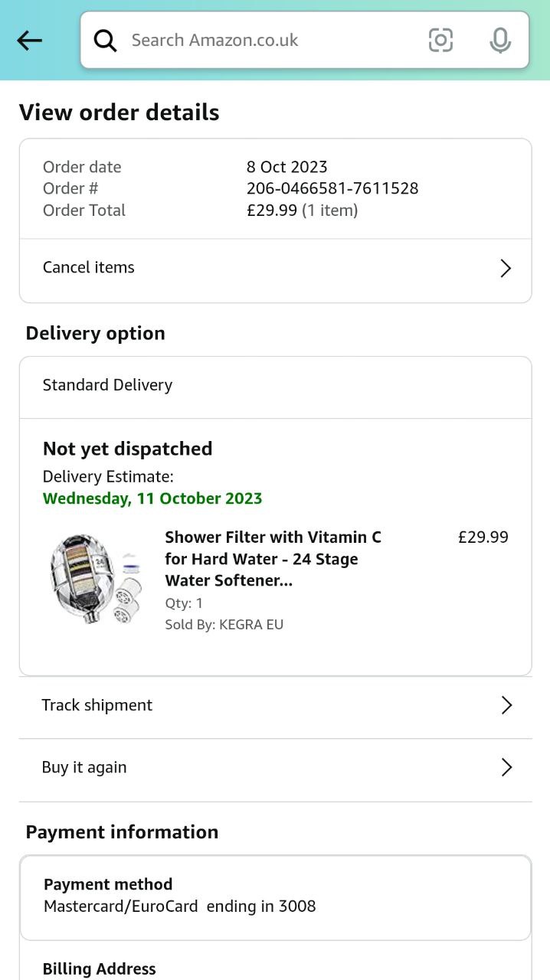The image size is (550, 980).
Task: Select Track shipment row
Action: [x=97, y=705]
